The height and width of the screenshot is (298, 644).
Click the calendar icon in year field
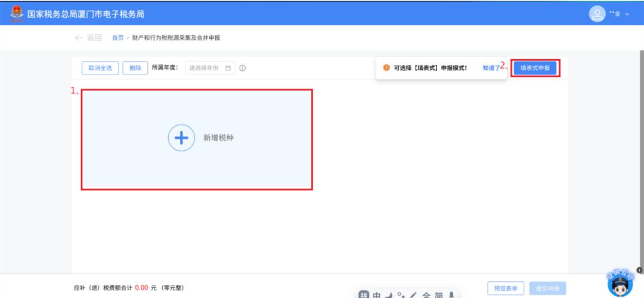(228, 68)
